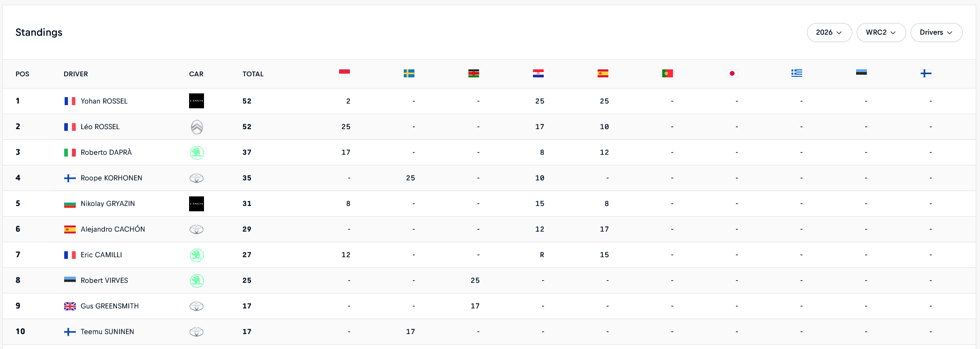Viewport: 980px width, 349px height.
Task: Click Léo Rossel's Citroën car logo
Action: [197, 127]
